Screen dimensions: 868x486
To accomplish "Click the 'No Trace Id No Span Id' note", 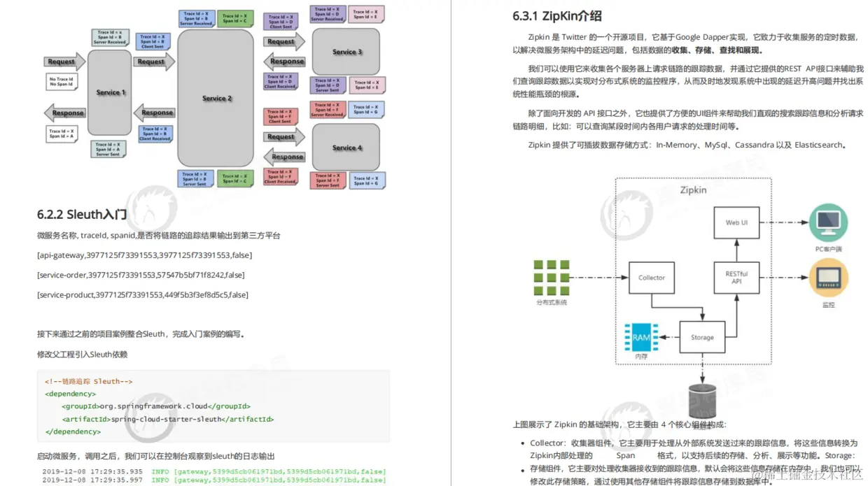I will click(x=62, y=83).
